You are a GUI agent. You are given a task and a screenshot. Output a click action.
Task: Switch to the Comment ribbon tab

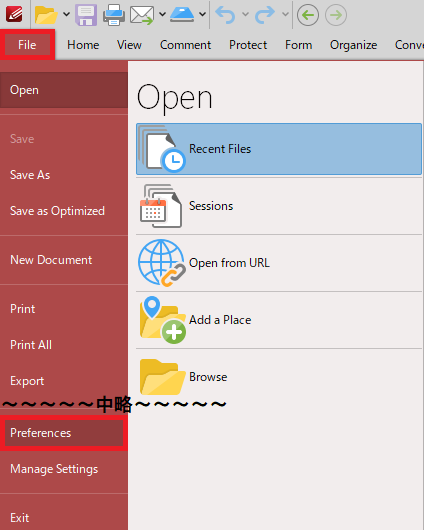point(185,45)
